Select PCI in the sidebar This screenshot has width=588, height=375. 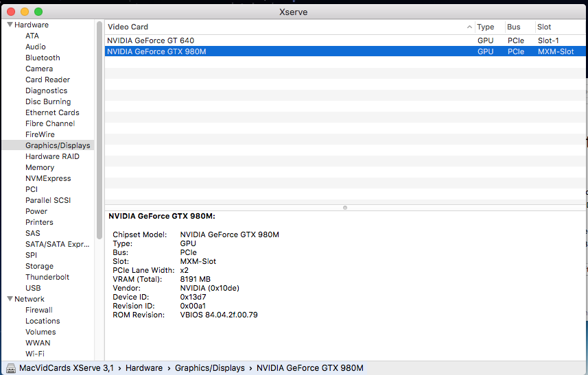pos(32,189)
